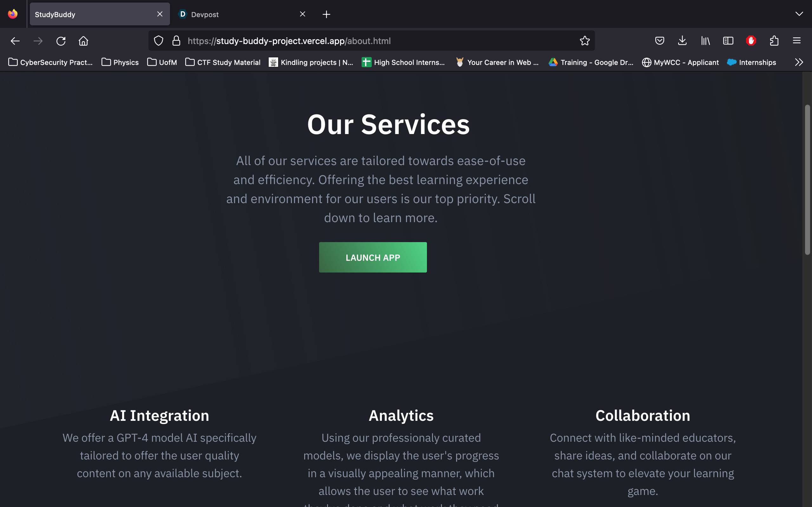Show site security info via the padlock

176,41
